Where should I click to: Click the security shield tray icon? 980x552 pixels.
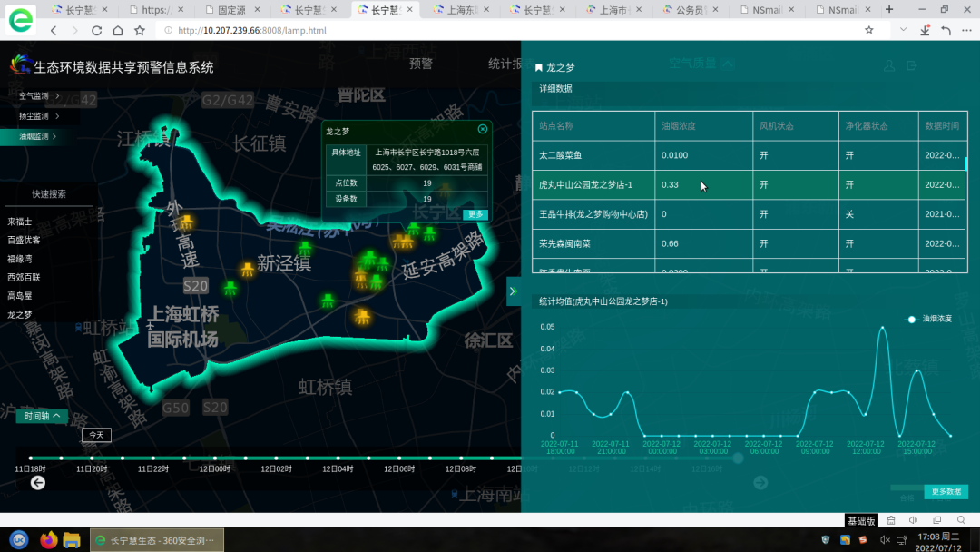tap(826, 539)
